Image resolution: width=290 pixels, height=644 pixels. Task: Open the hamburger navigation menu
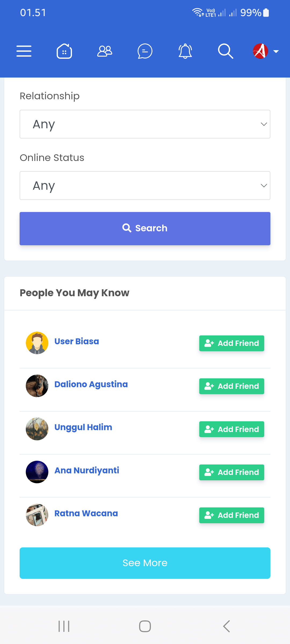pyautogui.click(x=24, y=51)
